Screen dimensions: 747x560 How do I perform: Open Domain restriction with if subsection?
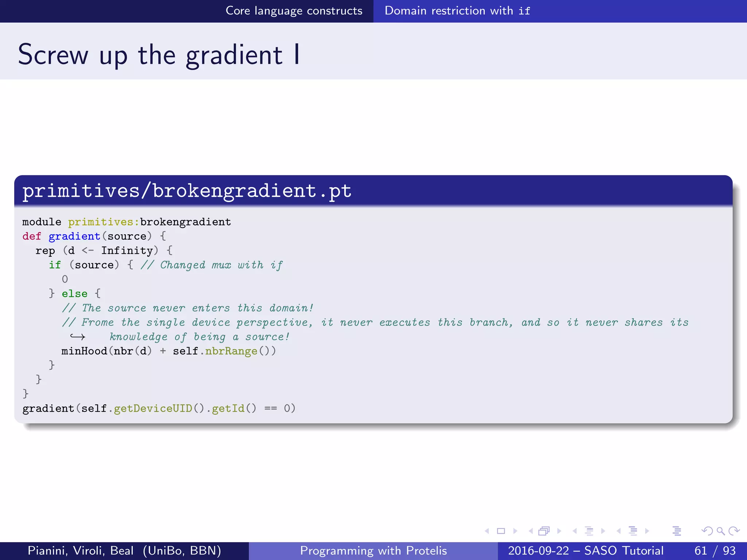point(457,11)
